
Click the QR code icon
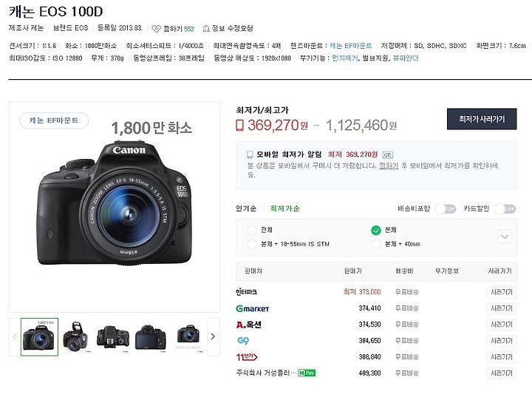pyautogui.click(x=387, y=155)
